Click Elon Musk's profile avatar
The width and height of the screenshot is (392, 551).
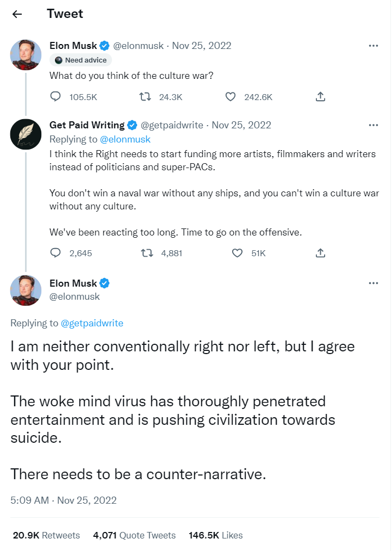(26, 55)
